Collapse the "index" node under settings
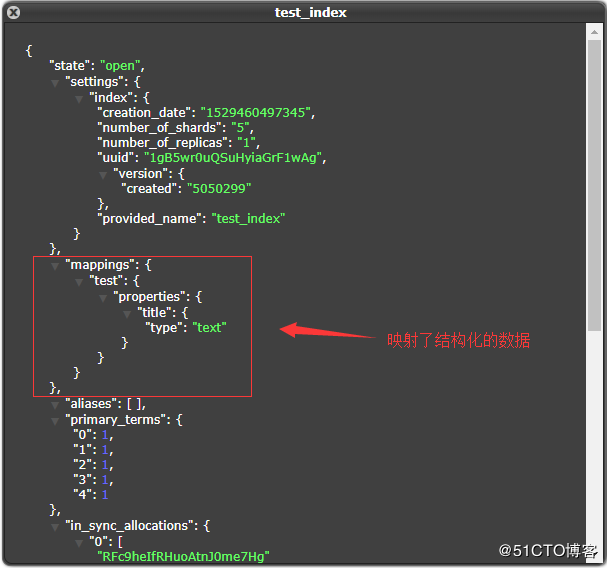The image size is (607, 568). [79, 99]
